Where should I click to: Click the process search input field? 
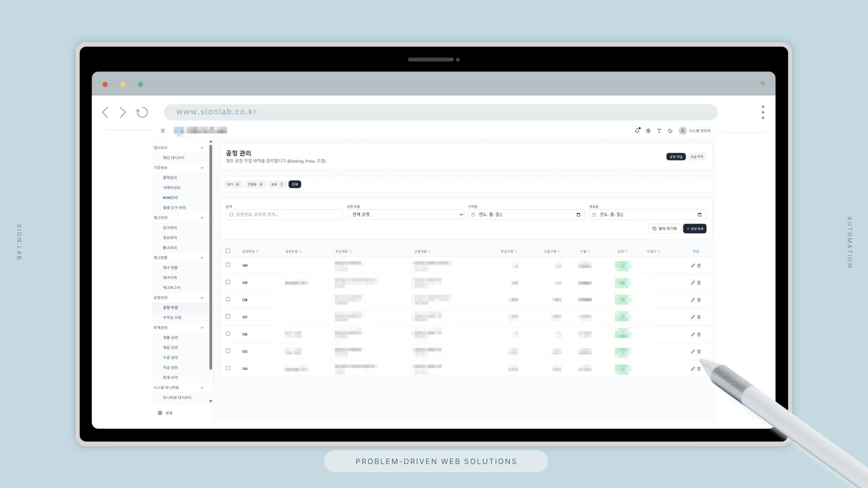click(x=285, y=215)
